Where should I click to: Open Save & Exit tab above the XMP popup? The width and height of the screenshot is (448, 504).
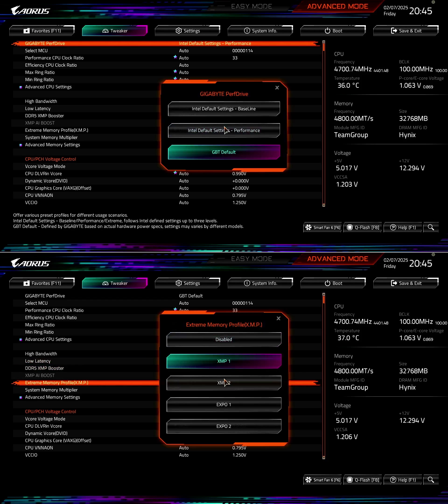click(x=406, y=283)
